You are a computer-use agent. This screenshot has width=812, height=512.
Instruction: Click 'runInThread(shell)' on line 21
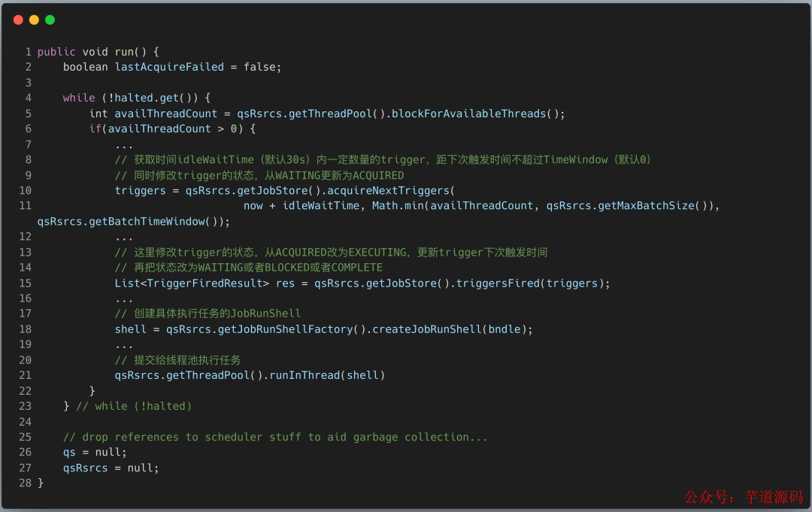click(327, 375)
